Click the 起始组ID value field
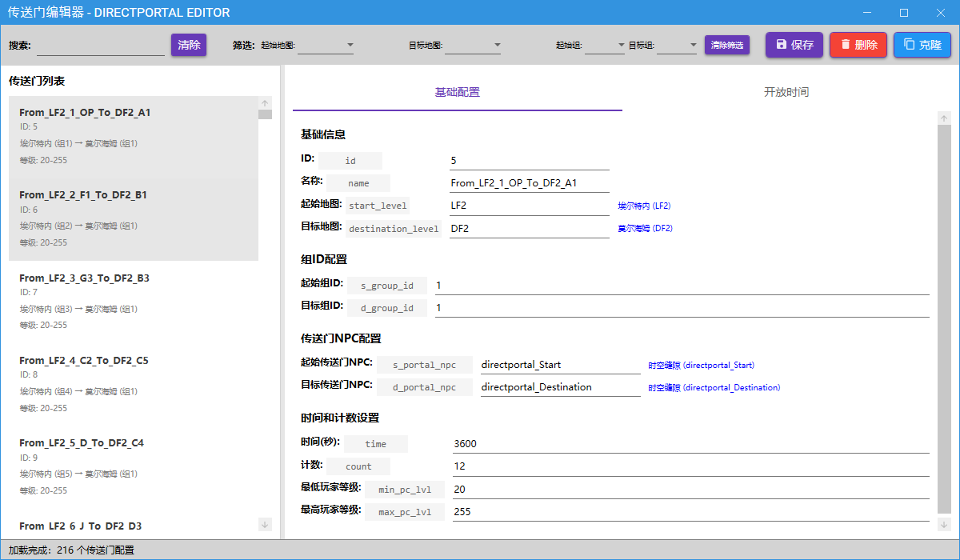 pos(682,286)
